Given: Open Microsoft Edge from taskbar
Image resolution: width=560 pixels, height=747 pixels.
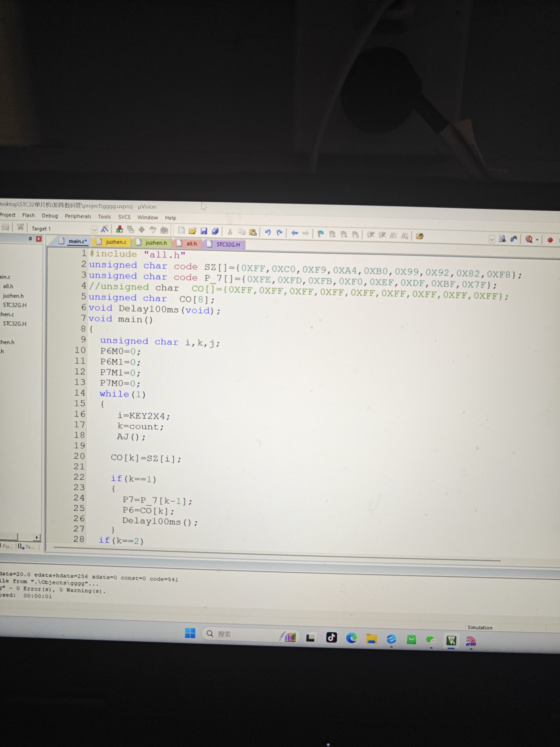Looking at the screenshot, I should 352,638.
